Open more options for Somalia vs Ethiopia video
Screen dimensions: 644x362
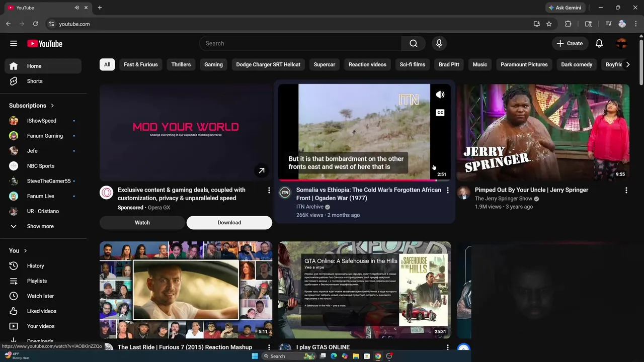(447, 191)
